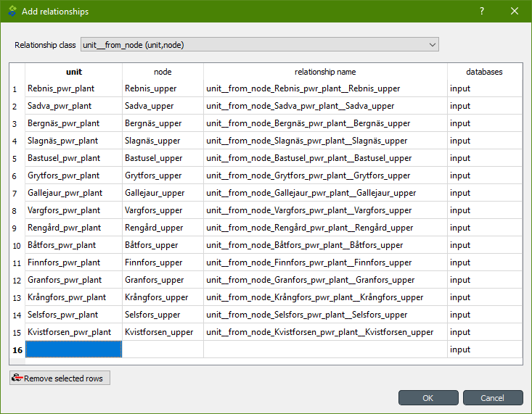Click the Cancel button
Screen dimensions: 532x414
(x=493, y=398)
